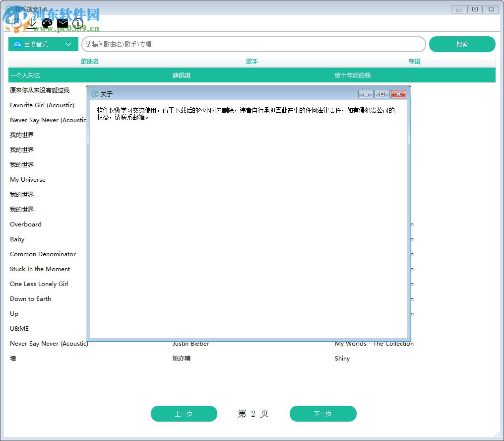Click the 搜索 search button
The height and width of the screenshot is (441, 504).
(x=462, y=44)
